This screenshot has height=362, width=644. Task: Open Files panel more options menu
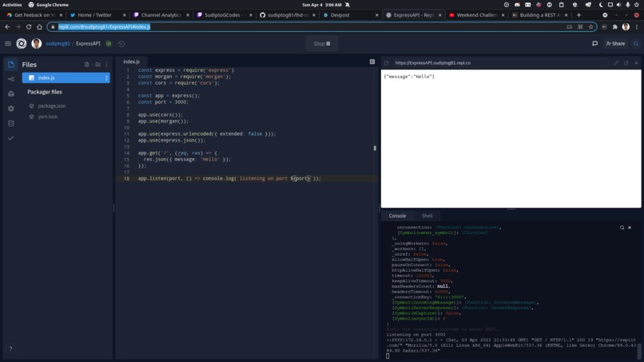click(107, 65)
